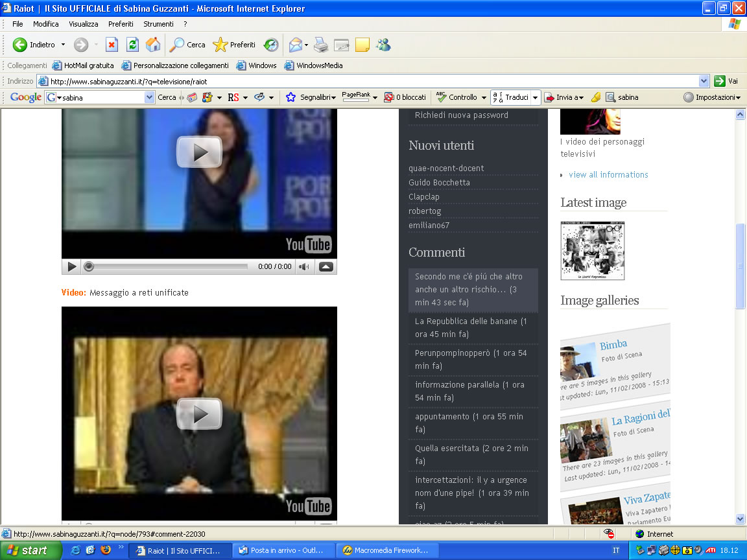
Task: Click the Vai green go arrow
Action: pyautogui.click(x=719, y=81)
